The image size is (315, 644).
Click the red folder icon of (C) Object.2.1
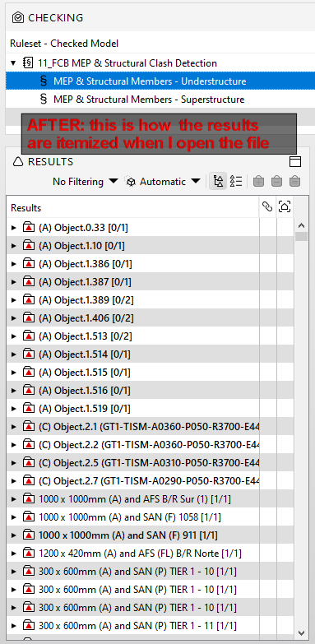(x=28, y=427)
